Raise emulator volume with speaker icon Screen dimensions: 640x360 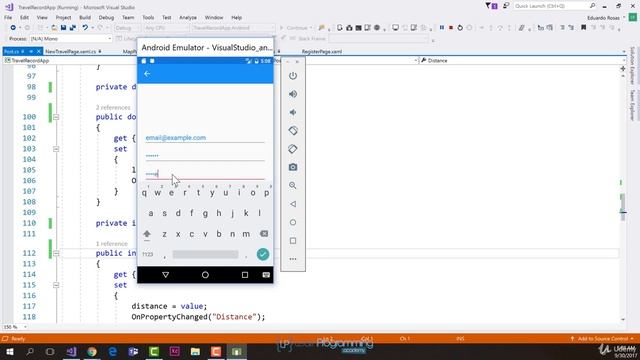(x=293, y=94)
